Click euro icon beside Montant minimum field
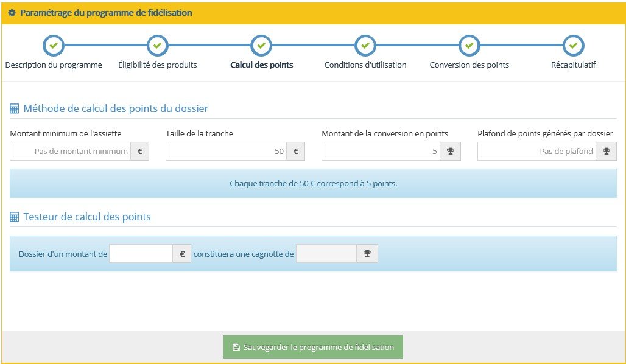 point(140,152)
